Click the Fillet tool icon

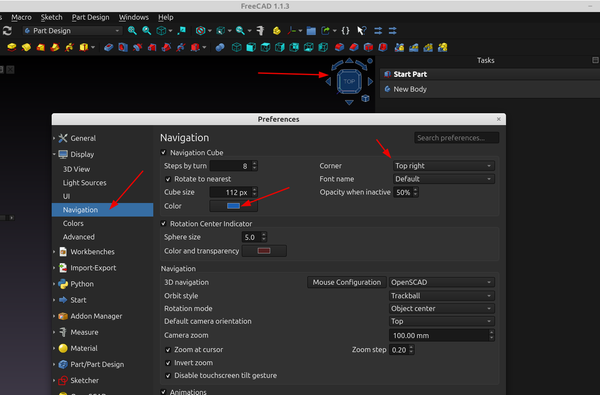pyautogui.click(x=339, y=47)
